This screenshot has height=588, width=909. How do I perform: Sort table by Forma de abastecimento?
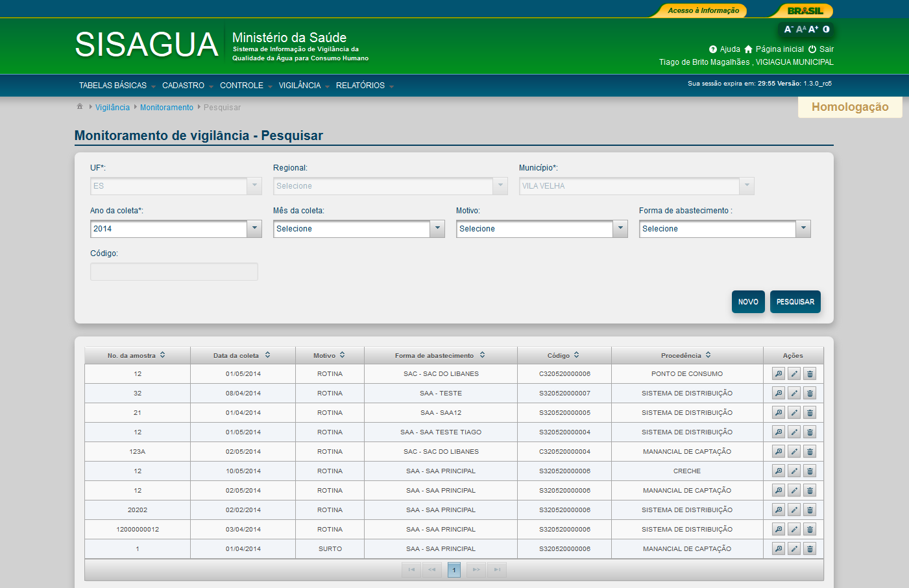tap(441, 355)
